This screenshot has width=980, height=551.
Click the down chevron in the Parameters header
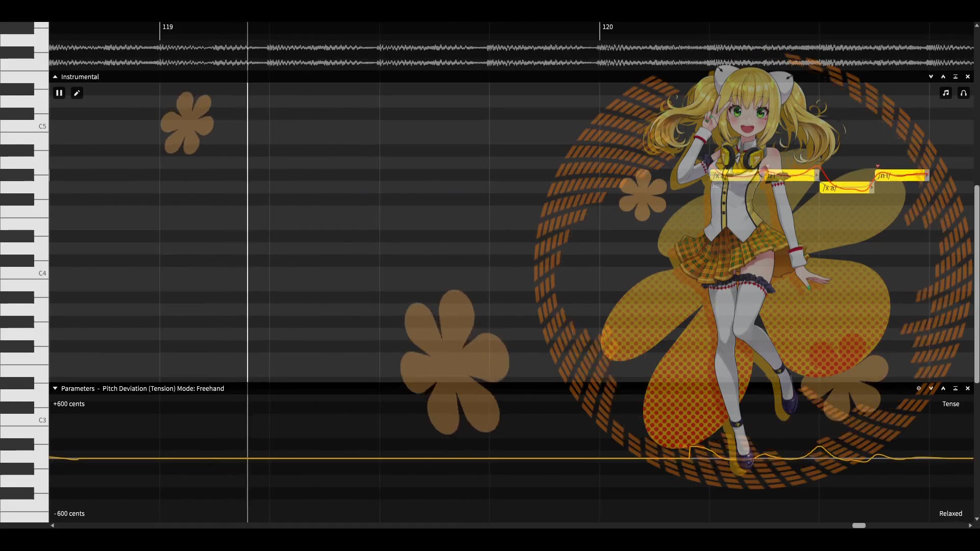931,389
